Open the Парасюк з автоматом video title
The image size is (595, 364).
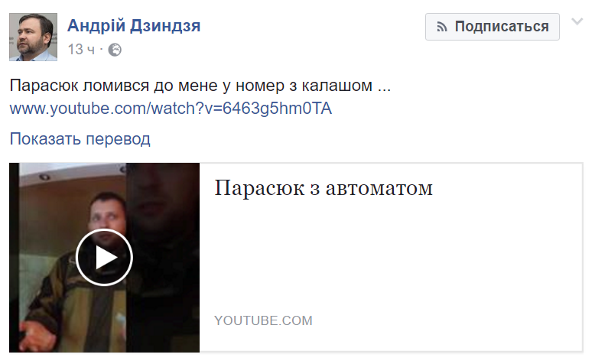point(324,187)
